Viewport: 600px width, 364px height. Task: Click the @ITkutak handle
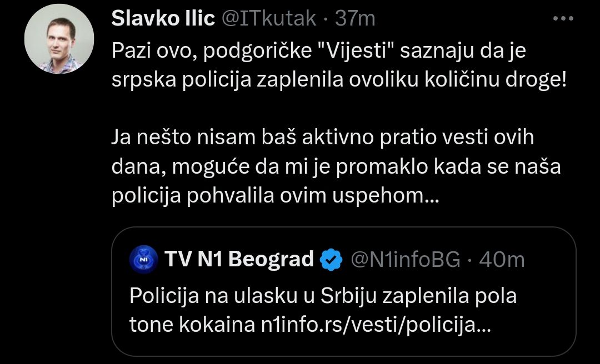coord(269,19)
